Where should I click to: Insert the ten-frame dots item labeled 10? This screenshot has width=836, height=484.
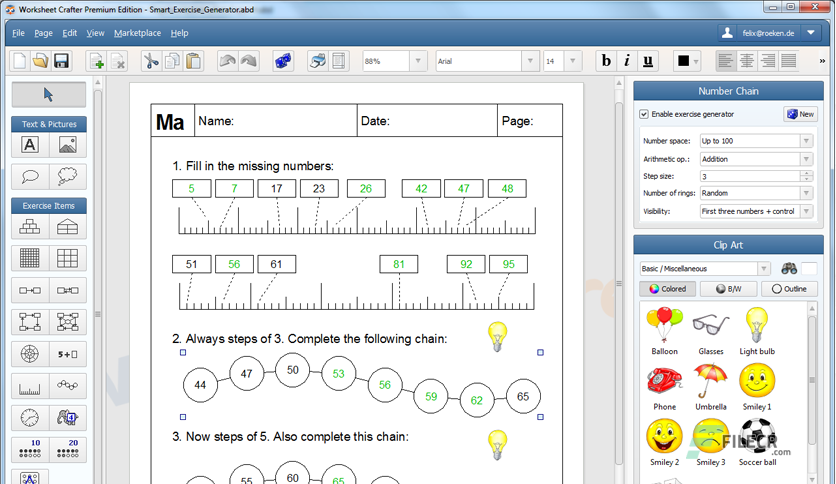pos(30,449)
